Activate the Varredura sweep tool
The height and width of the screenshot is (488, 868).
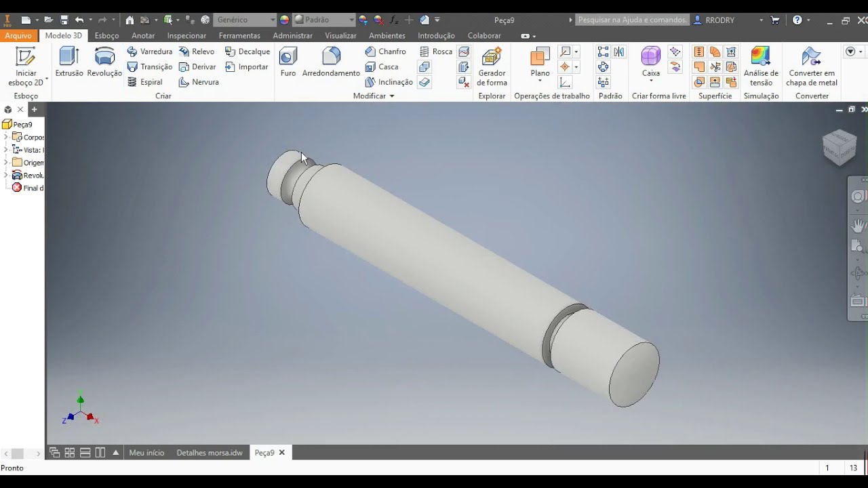(x=150, y=52)
